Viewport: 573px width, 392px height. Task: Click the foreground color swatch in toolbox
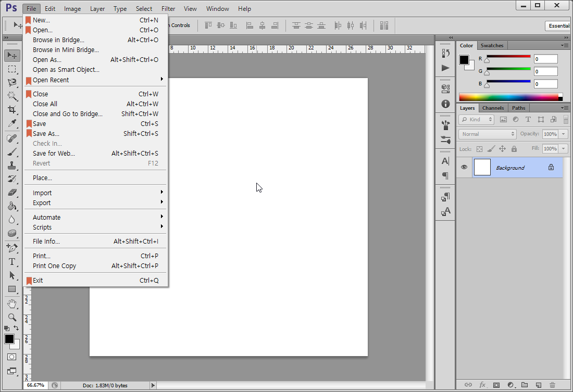9,339
